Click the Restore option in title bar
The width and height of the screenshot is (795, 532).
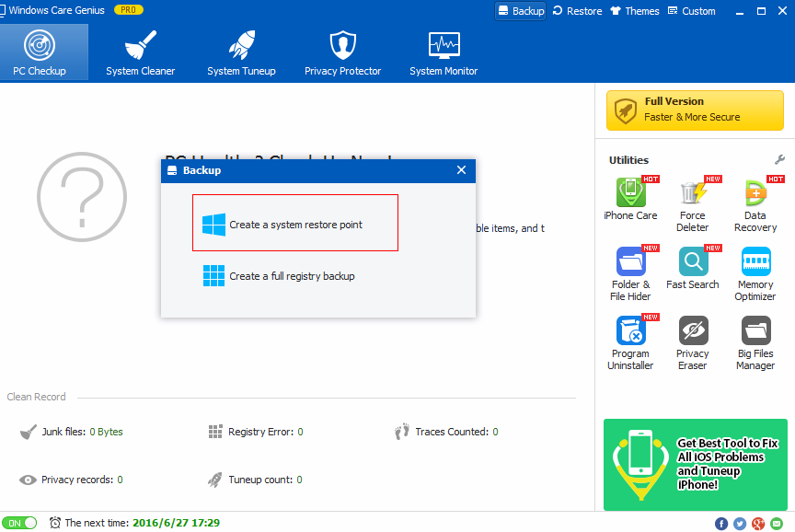click(x=578, y=11)
